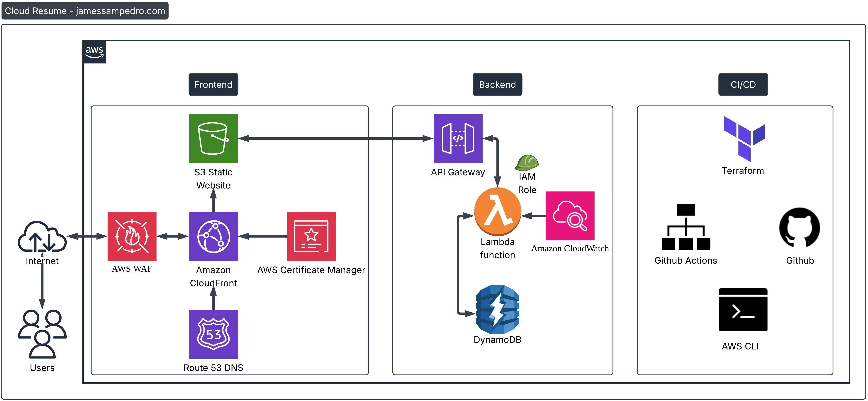Image resolution: width=868 pixels, height=401 pixels.
Task: Click the aws logo badge
Action: click(94, 52)
